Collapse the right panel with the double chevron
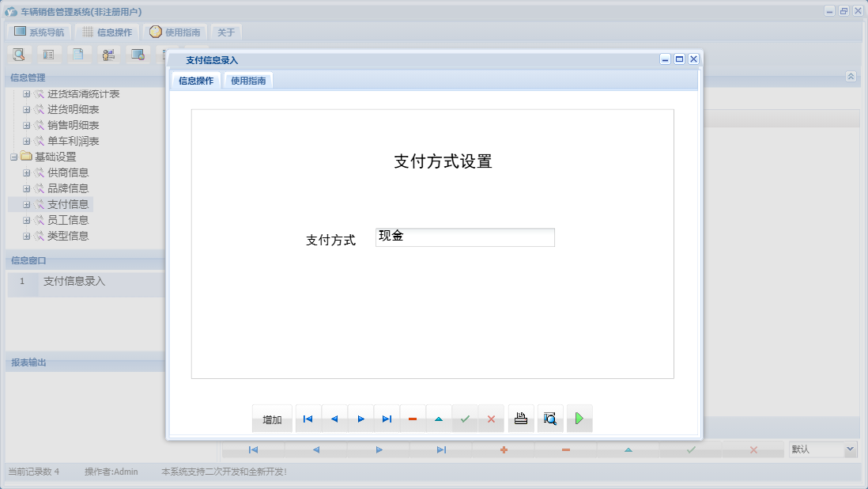This screenshot has width=868, height=489. (851, 77)
